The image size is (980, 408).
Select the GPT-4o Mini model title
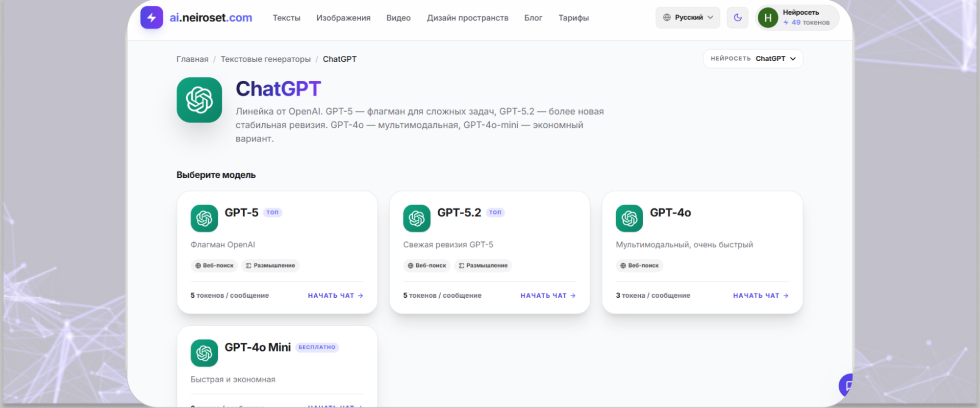click(258, 347)
